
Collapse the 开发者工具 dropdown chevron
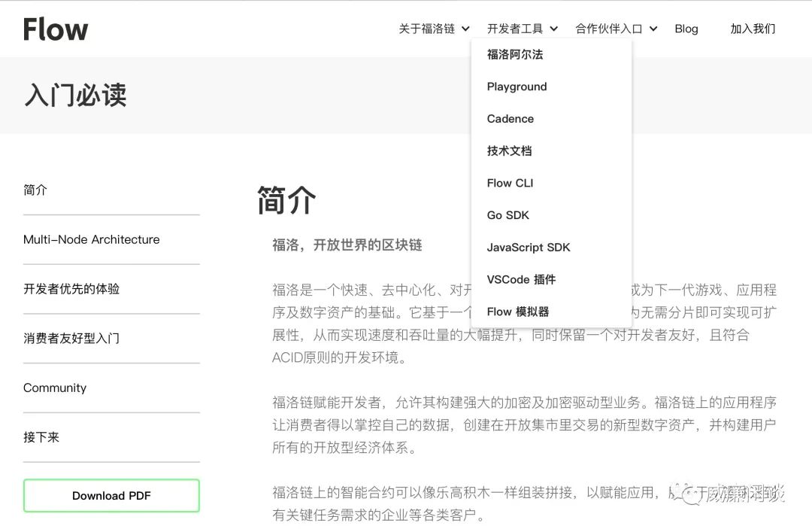pyautogui.click(x=553, y=29)
